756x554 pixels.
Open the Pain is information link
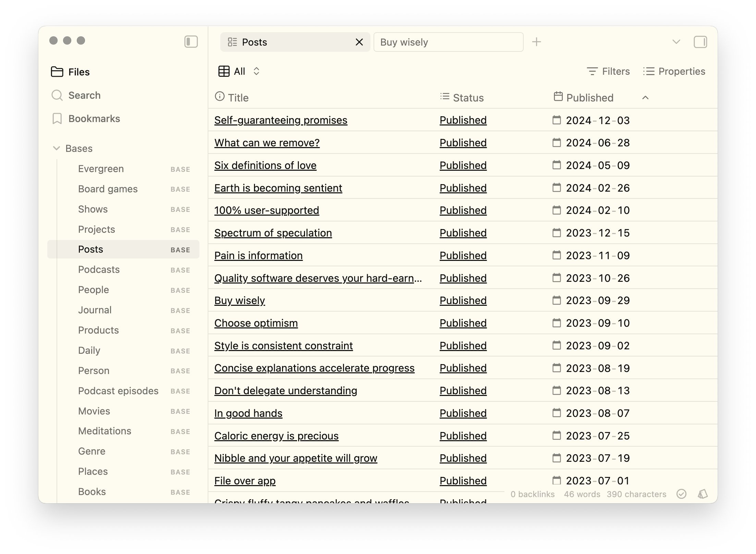(x=258, y=255)
